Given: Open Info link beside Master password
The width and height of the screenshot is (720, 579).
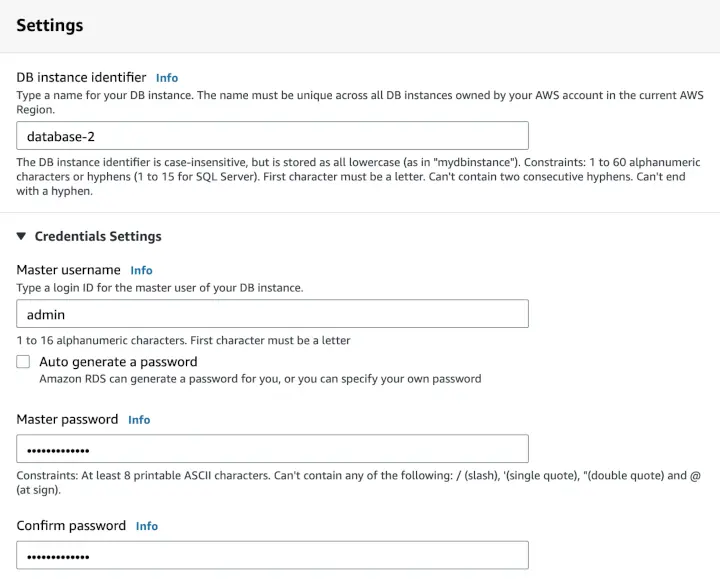Looking at the screenshot, I should [x=139, y=420].
